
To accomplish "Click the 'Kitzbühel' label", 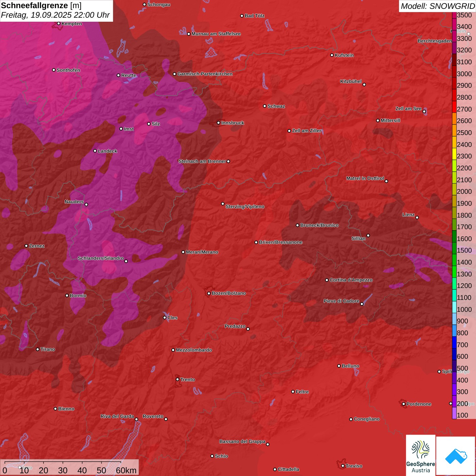I will tap(351, 81).
